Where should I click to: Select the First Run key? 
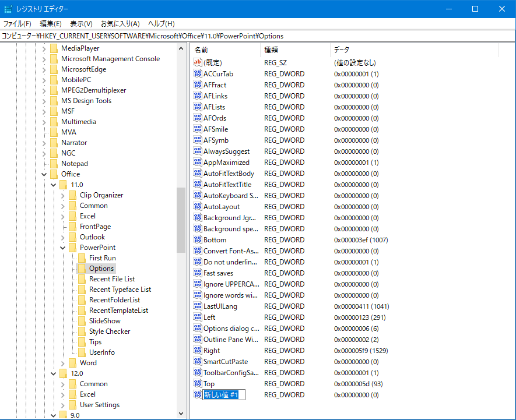[103, 258]
